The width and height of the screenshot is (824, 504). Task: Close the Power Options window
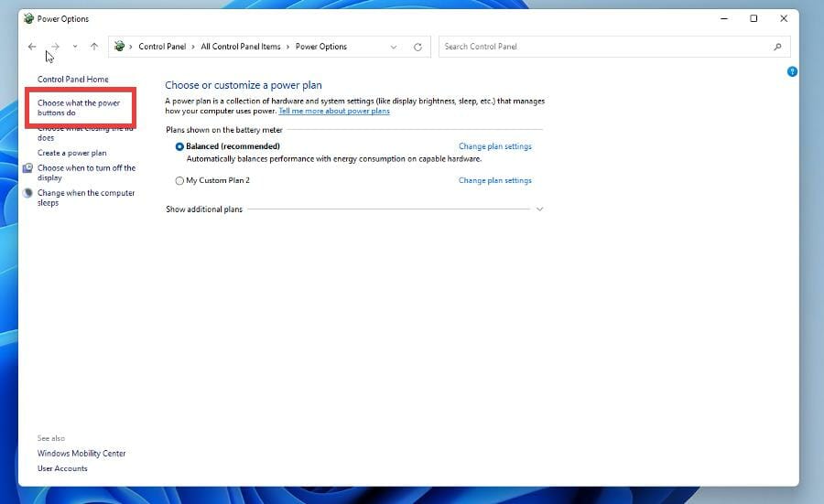point(784,18)
